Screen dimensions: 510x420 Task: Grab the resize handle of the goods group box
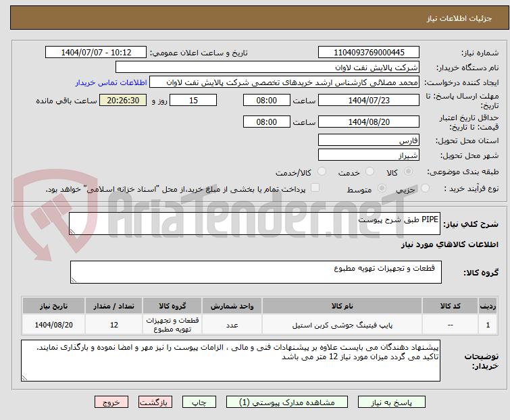[x=74, y=280]
